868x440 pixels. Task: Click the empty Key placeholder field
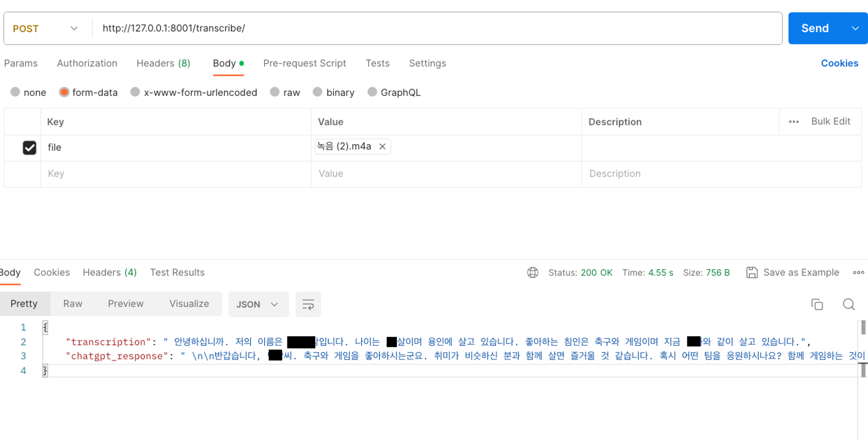pos(176,174)
